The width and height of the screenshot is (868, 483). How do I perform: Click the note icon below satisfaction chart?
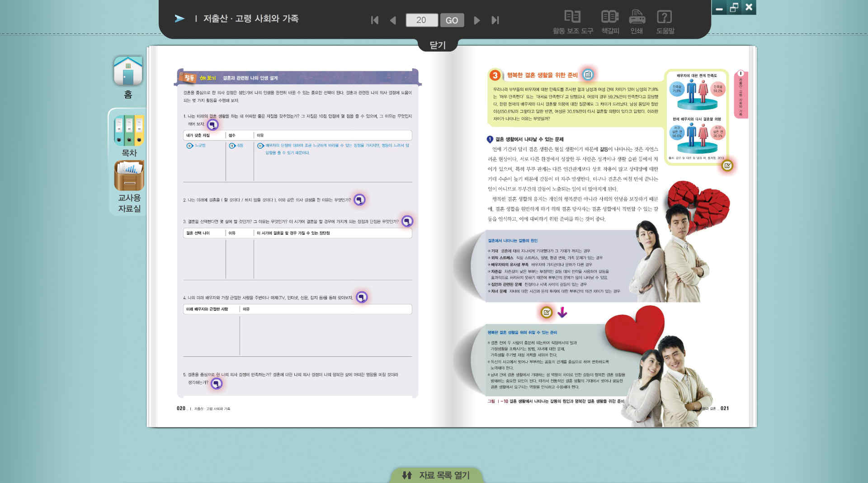click(727, 166)
